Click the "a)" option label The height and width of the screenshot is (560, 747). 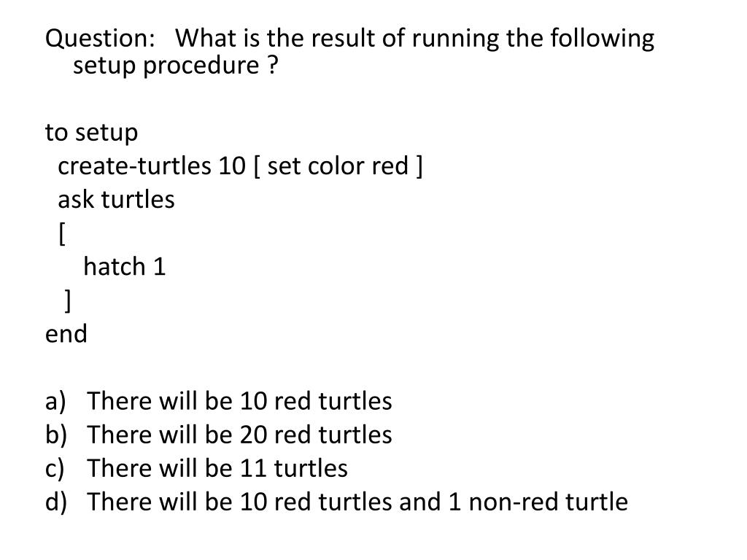[55, 401]
